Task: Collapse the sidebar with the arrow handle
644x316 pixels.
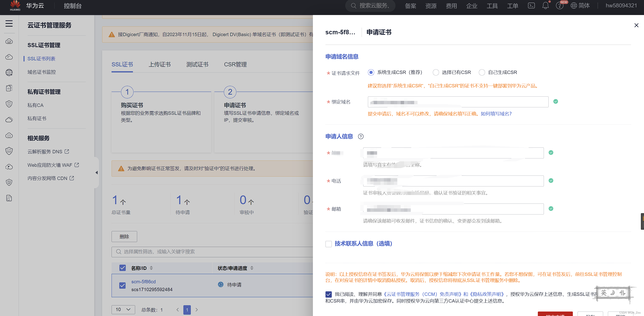Action: click(97, 173)
